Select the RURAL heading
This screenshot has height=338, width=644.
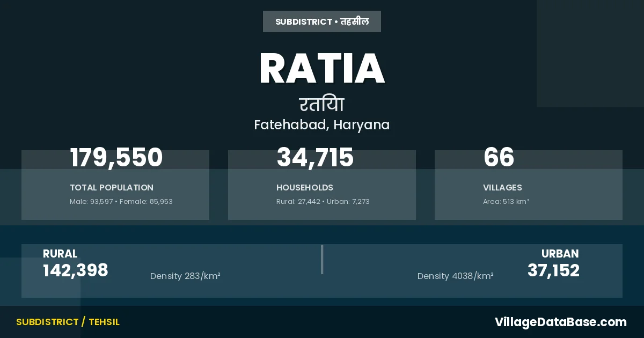click(x=60, y=254)
